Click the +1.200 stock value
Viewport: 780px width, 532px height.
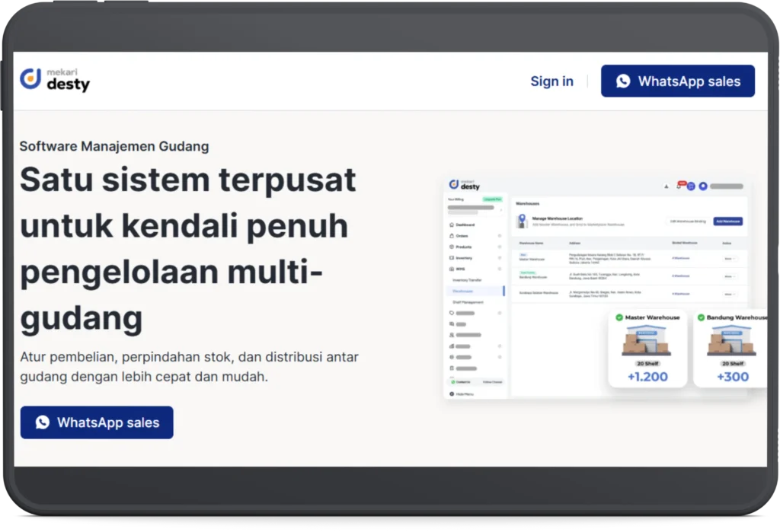pos(647,377)
